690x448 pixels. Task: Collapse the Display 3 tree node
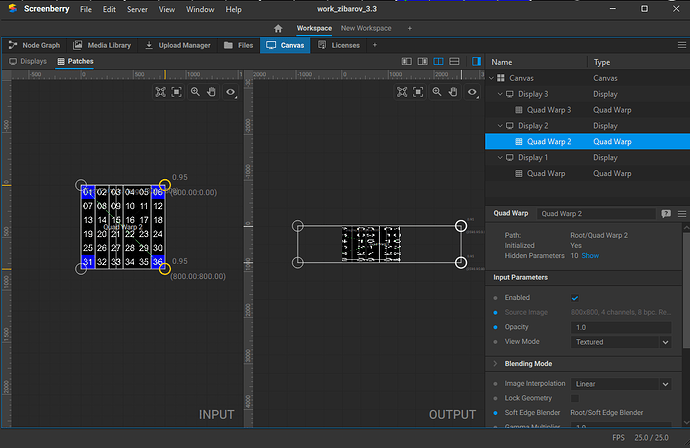502,94
